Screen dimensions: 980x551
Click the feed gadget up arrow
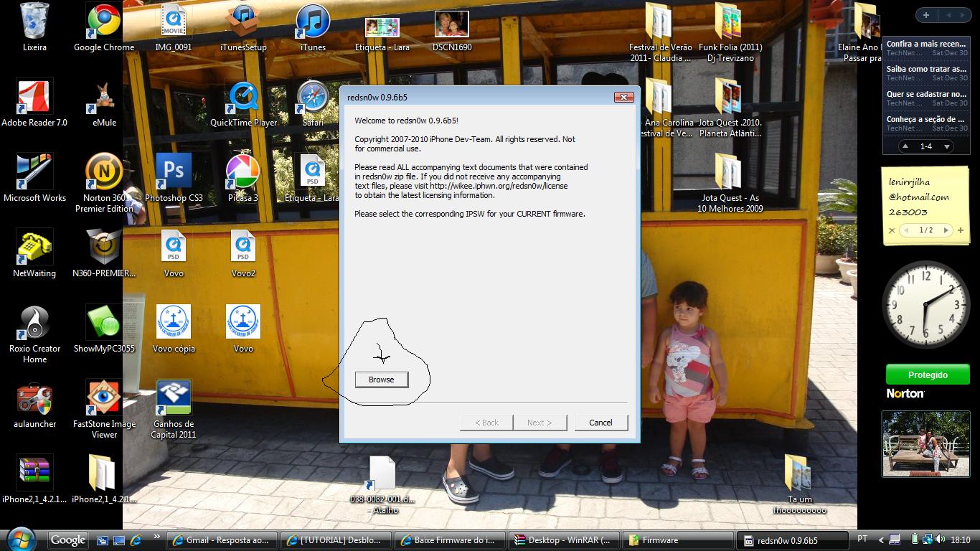[x=905, y=146]
